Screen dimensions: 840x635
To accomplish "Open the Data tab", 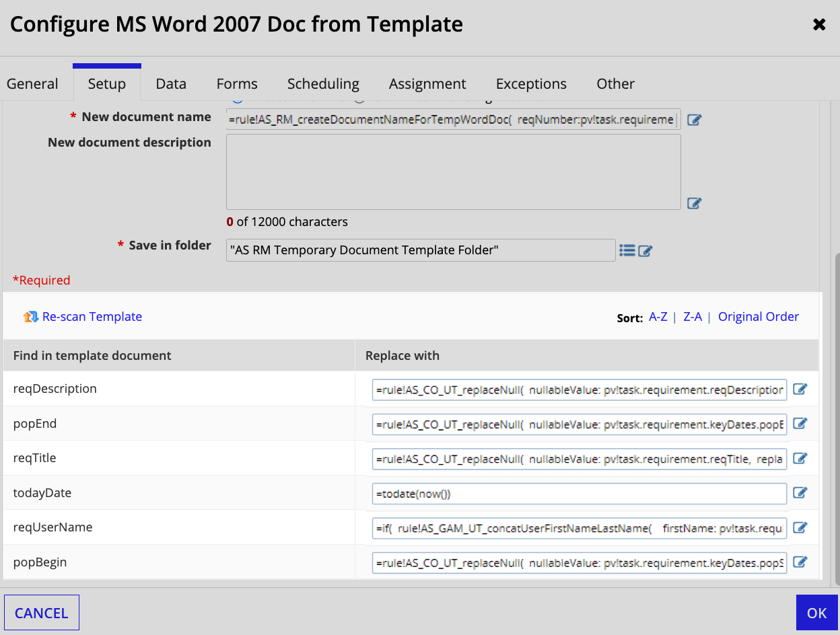I will [x=171, y=84].
